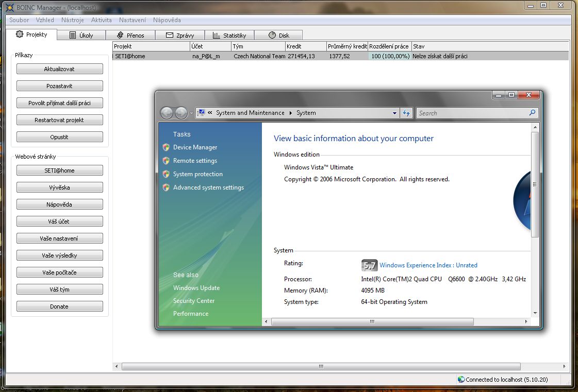Screen dimensions: 578x392
Task: Click System and Maintenance breadcrumb
Action: tap(250, 113)
